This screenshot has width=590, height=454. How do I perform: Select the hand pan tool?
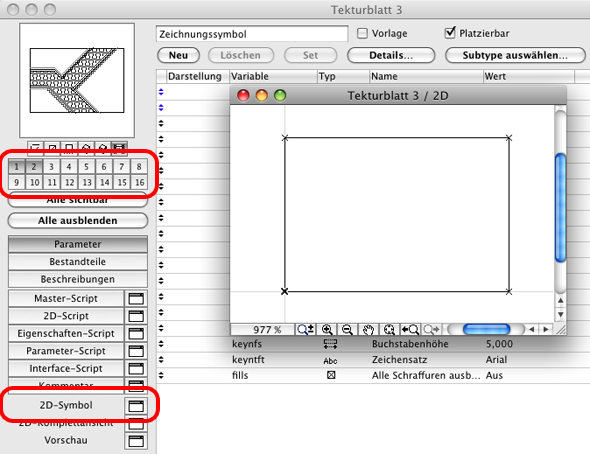tap(368, 330)
